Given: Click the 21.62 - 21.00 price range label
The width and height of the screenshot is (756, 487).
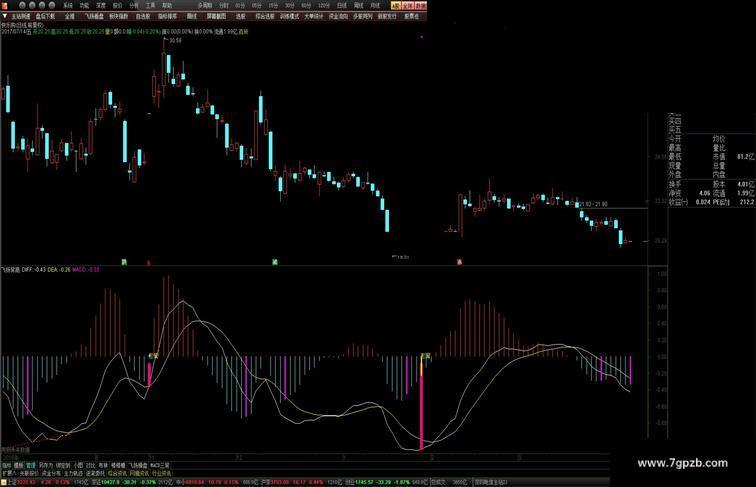Looking at the screenshot, I should coord(593,204).
